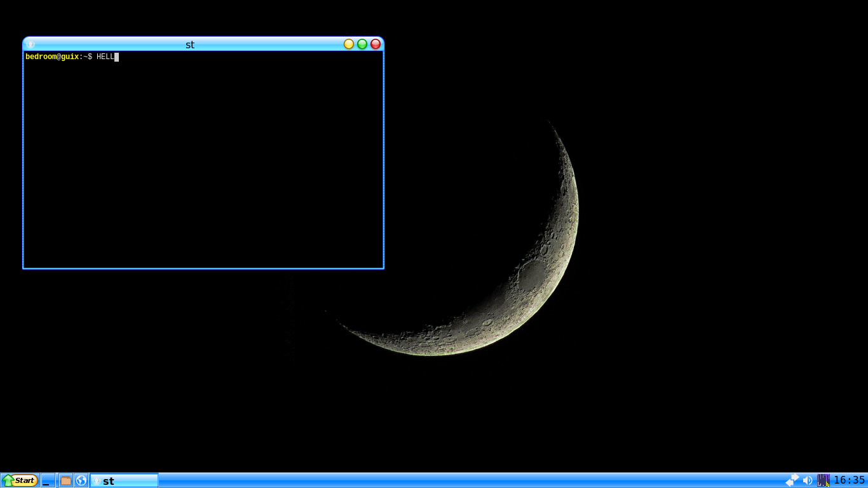This screenshot has height=488, width=868.
Task: Click the typed 'HELL' command text
Action: coord(105,57)
